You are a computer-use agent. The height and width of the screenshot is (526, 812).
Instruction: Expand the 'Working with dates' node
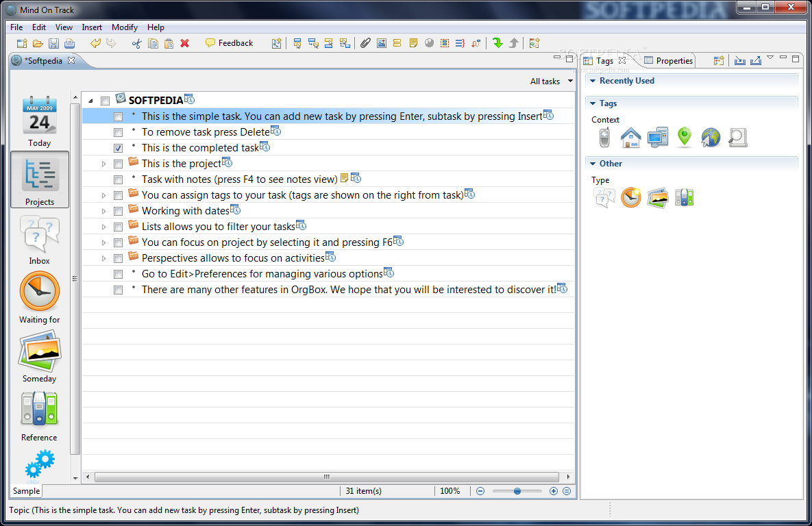tap(103, 211)
